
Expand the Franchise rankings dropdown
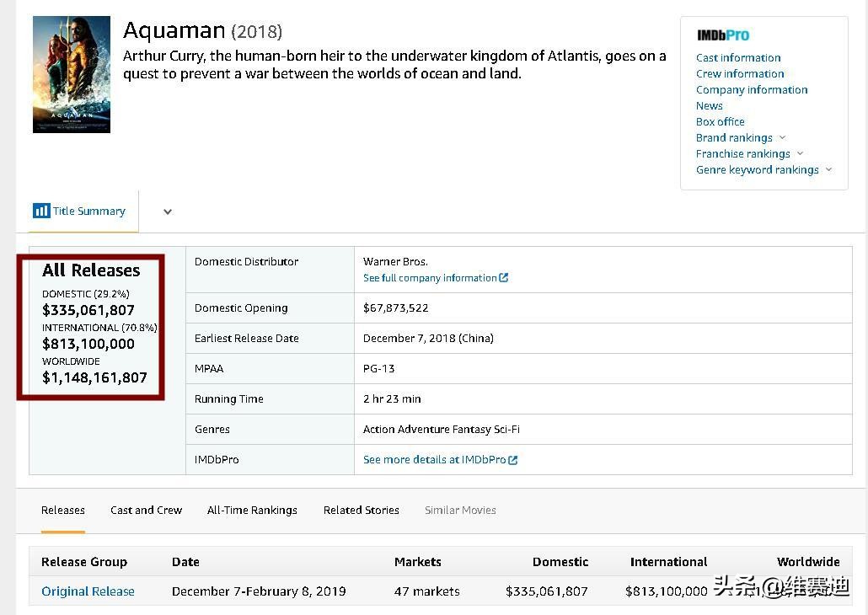click(x=800, y=154)
